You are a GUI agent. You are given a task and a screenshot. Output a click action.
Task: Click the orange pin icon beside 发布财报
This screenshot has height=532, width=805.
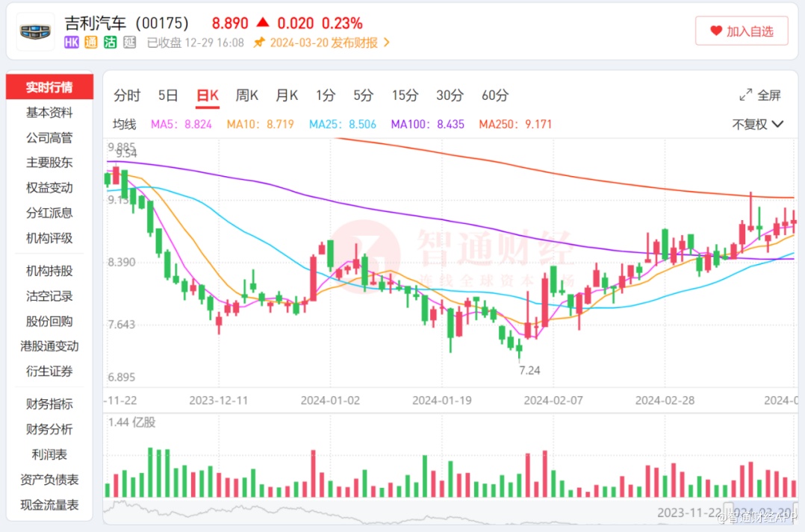point(259,43)
